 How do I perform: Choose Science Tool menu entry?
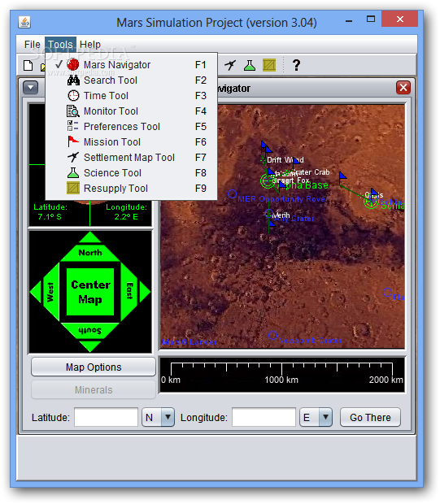point(131,172)
